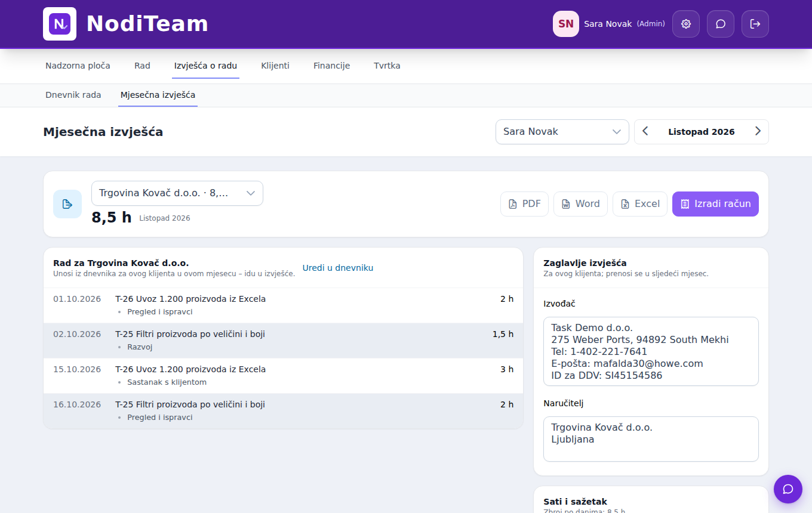812x513 pixels.
Task: Export the report as Word
Action: pos(580,204)
